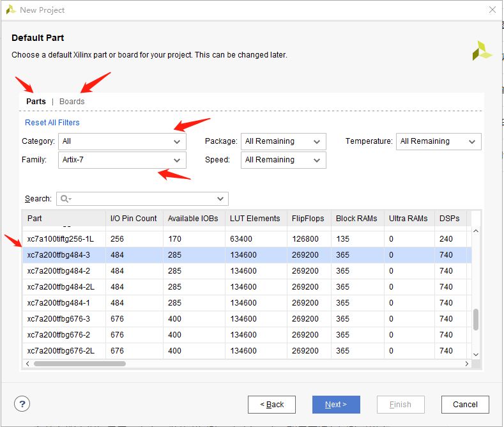The height and width of the screenshot is (427, 504).
Task: Open the Speed dropdown
Action: click(284, 160)
